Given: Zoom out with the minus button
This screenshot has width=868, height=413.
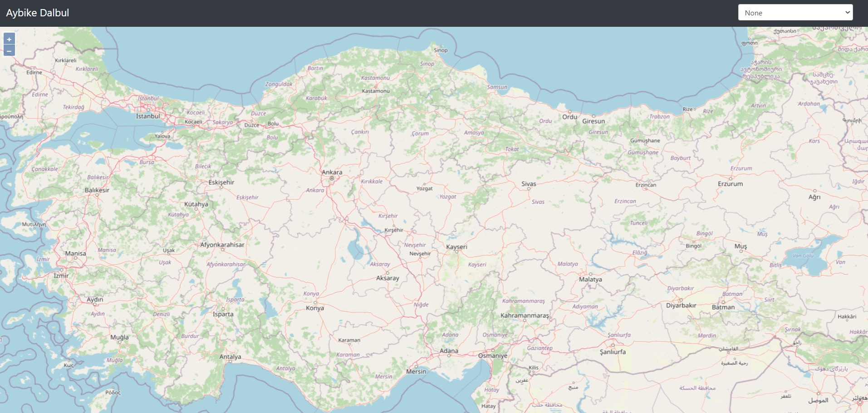Looking at the screenshot, I should coord(9,50).
